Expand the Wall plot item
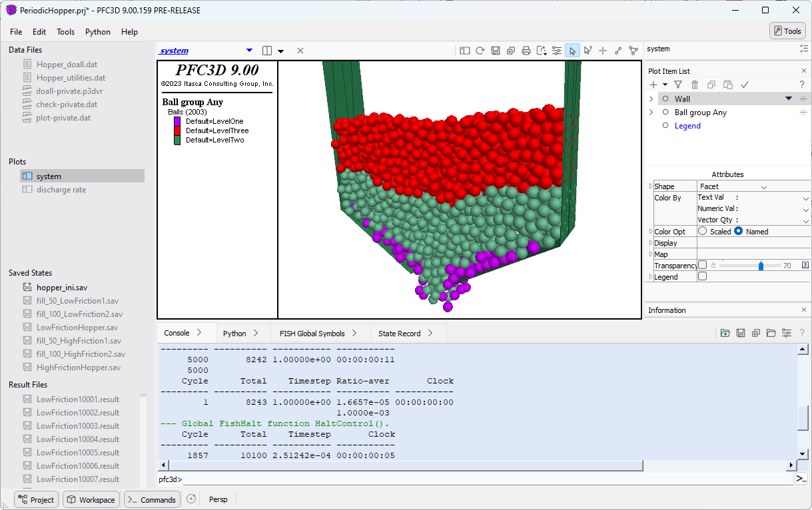812x510 pixels. pos(651,99)
